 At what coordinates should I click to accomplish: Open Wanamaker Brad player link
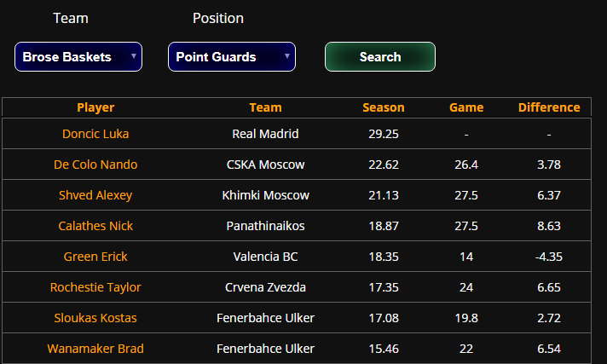[x=95, y=349]
